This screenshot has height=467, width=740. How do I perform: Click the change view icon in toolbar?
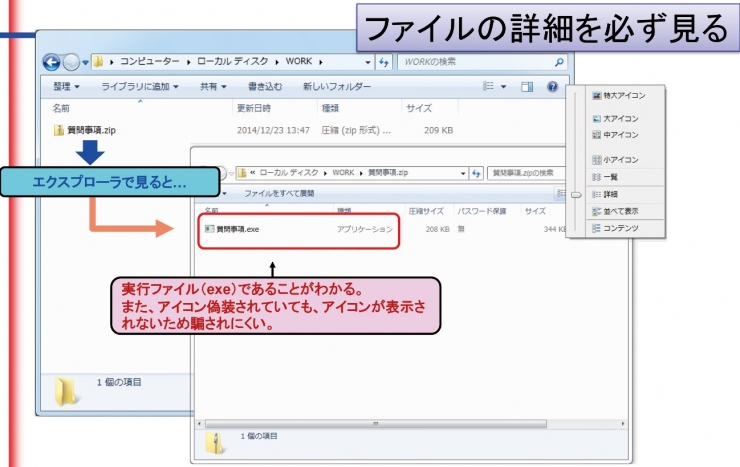[488, 86]
